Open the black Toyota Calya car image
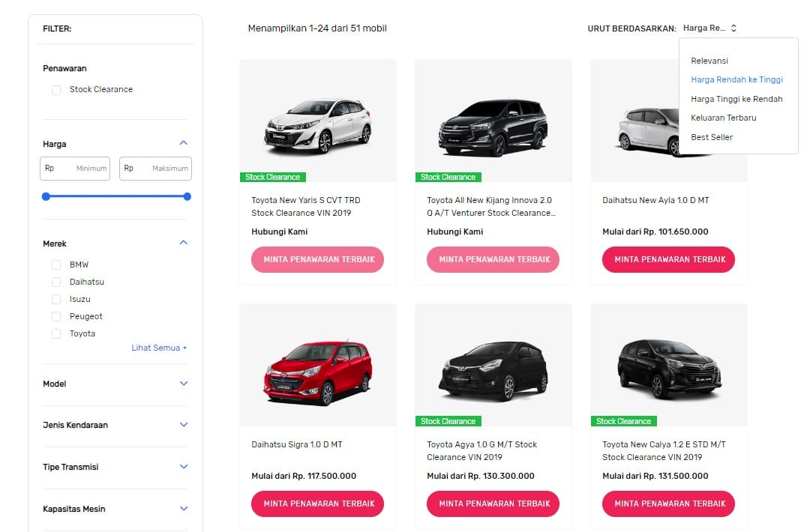The width and height of the screenshot is (810, 532). coord(669,369)
